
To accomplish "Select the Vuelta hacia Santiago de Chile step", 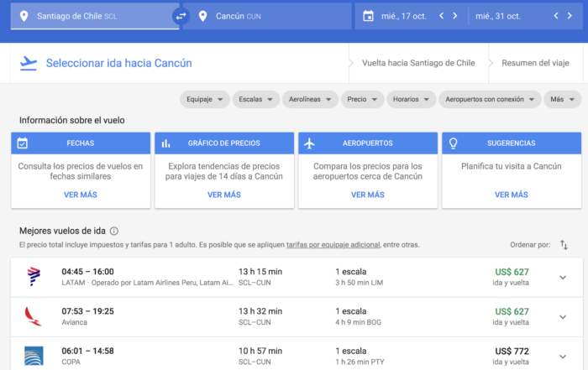I will (x=418, y=63).
